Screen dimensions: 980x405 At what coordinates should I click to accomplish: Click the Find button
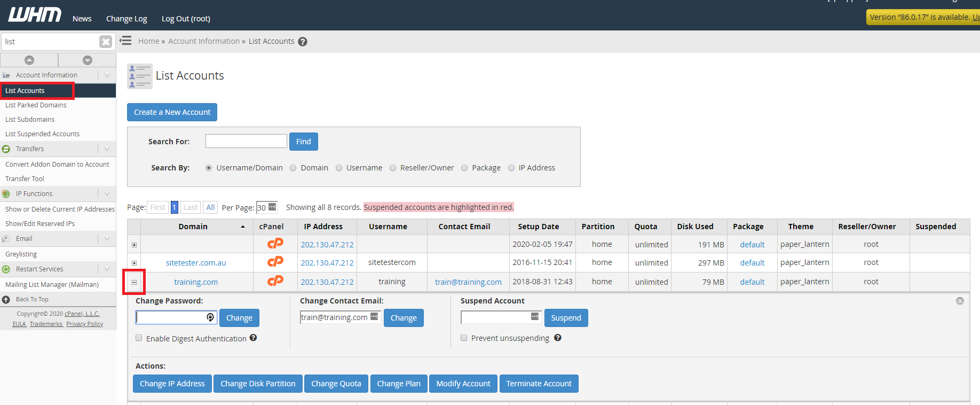[x=304, y=142]
